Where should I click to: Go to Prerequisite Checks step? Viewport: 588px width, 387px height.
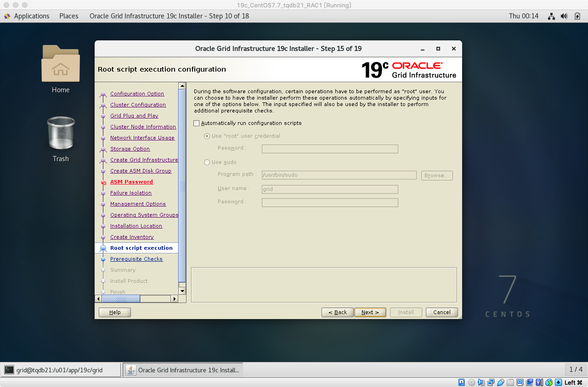[x=136, y=259]
